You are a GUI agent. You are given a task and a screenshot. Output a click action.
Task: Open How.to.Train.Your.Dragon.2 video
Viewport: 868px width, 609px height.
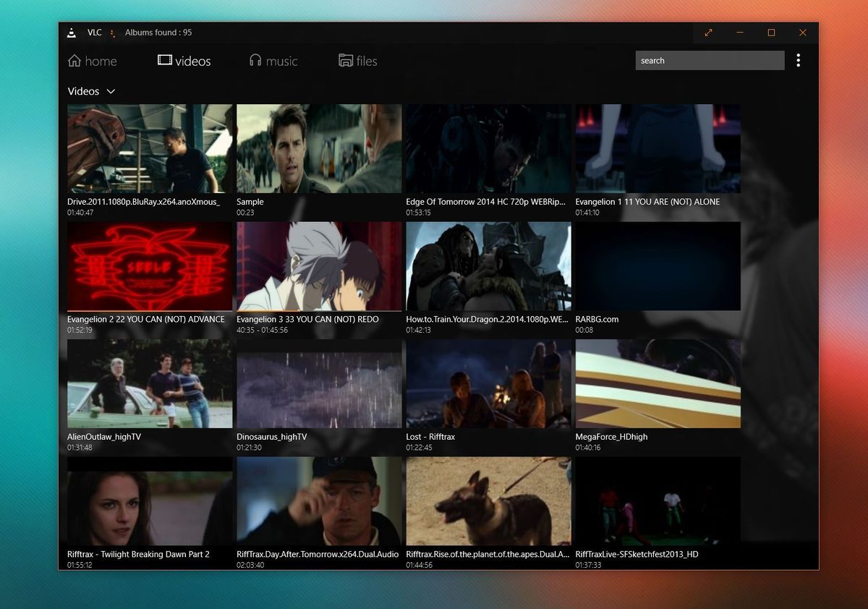488,265
